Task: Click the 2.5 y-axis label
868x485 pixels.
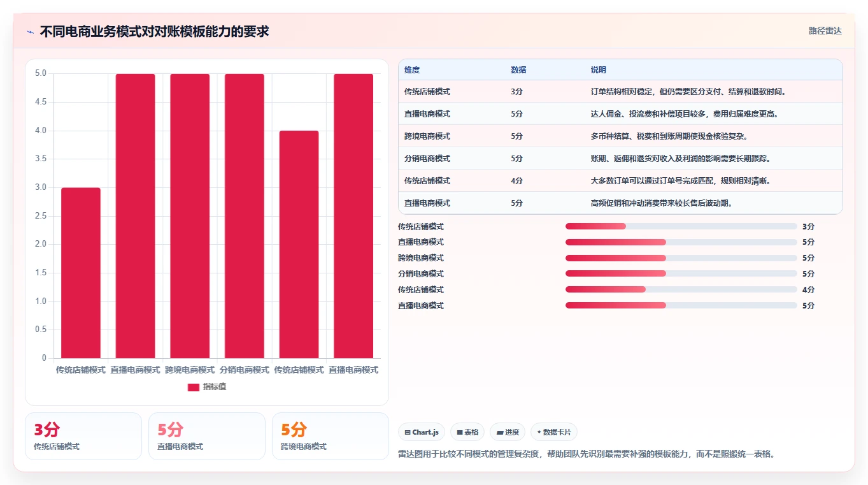Action: tap(41, 216)
